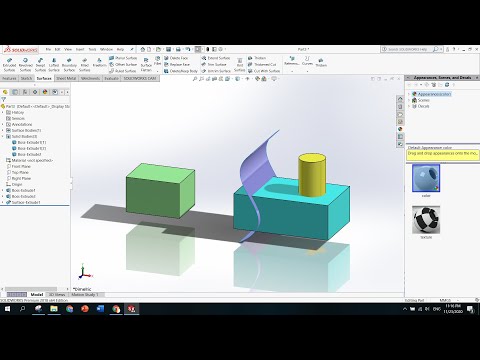Select the Boundary Surface tool
480x360 pixels.
point(69,65)
